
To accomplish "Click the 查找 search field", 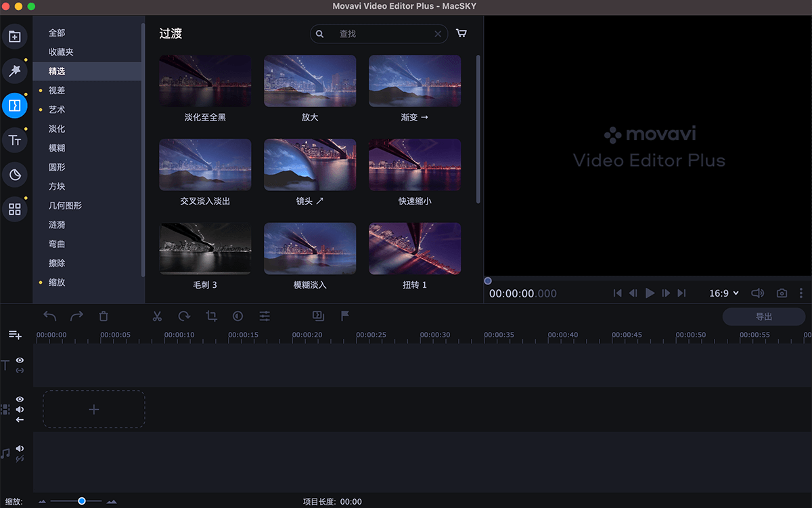I will [379, 34].
